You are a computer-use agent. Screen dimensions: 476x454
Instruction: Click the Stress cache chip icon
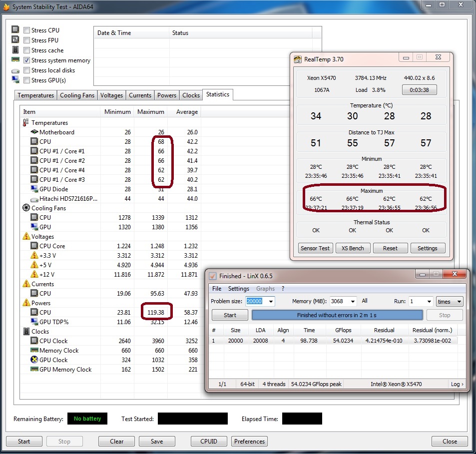pos(15,49)
